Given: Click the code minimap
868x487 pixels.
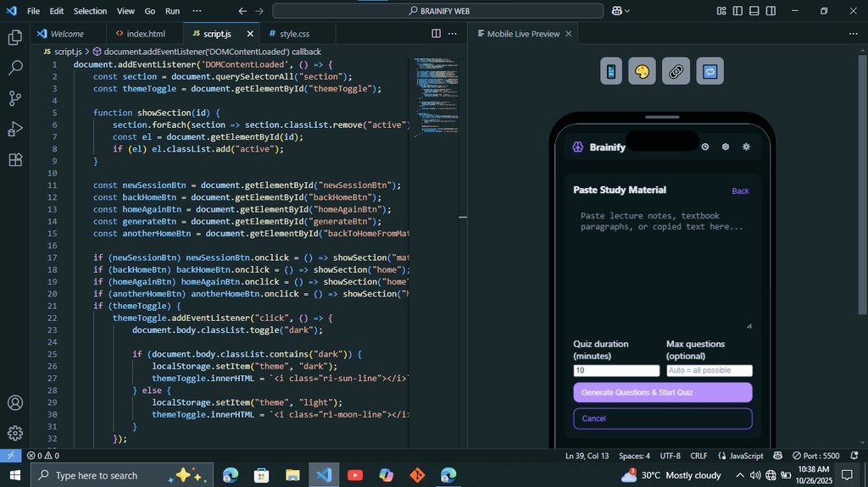Looking at the screenshot, I should [436, 97].
